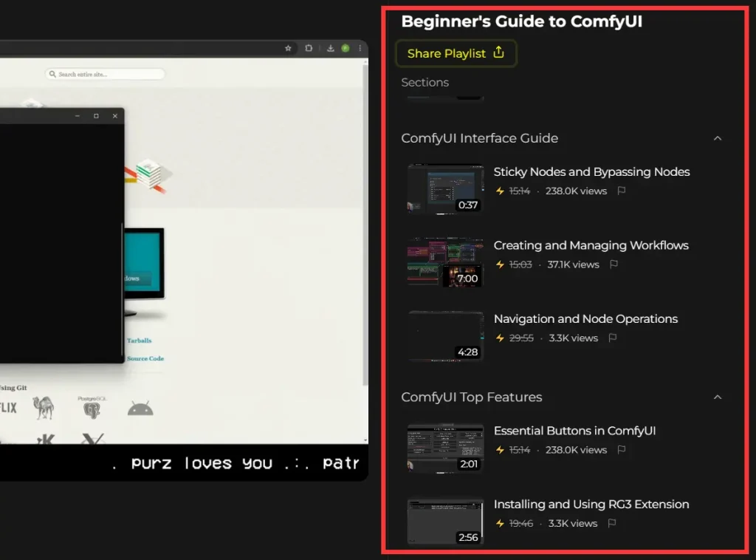
Task: Collapse the ComfyUI Top Features section
Action: click(x=717, y=397)
